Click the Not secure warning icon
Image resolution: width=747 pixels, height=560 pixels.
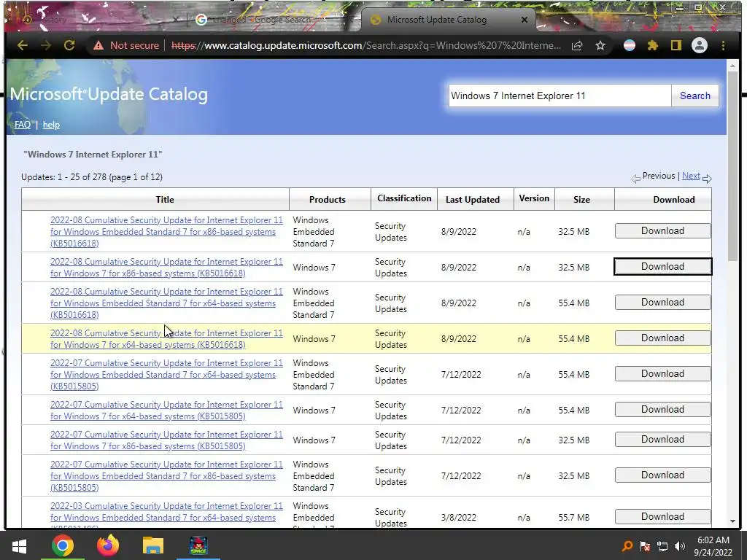pos(98,46)
